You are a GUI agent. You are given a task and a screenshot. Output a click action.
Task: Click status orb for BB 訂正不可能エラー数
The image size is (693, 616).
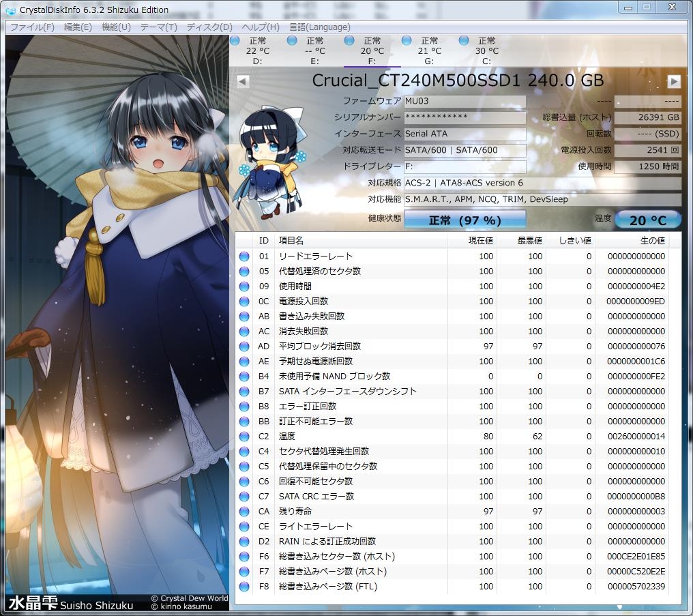point(244,422)
